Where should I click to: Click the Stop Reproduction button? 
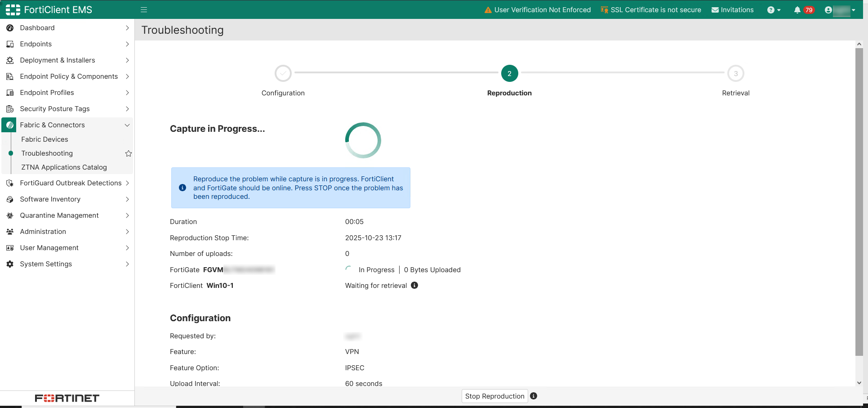point(494,396)
